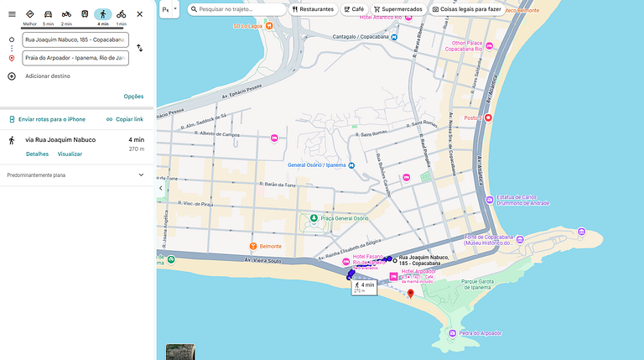This screenshot has height=360, width=644.
Task: Click the Othon Palace Copacabana hotel marker
Action: click(x=489, y=46)
